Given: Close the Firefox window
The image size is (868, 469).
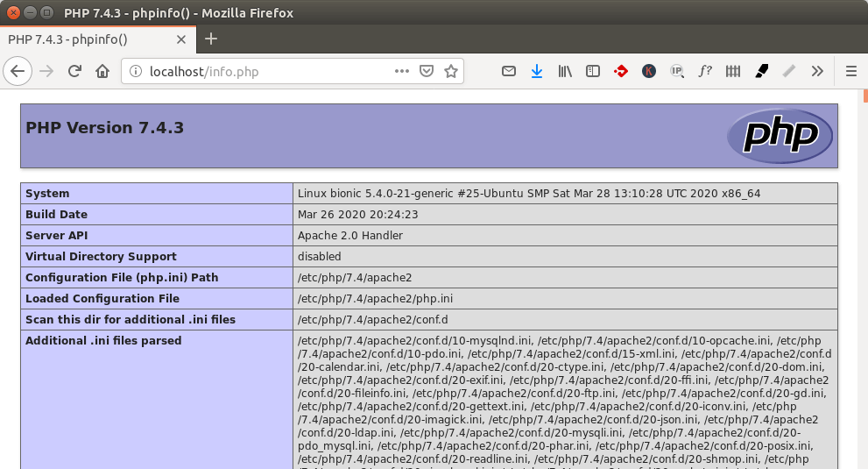Looking at the screenshot, I should [13, 11].
